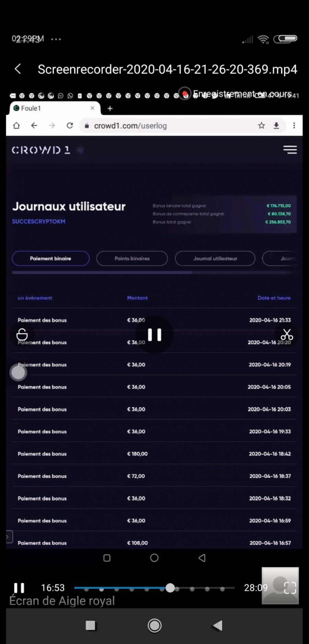
Task: Sort by the Montant column header
Action: tap(137, 298)
